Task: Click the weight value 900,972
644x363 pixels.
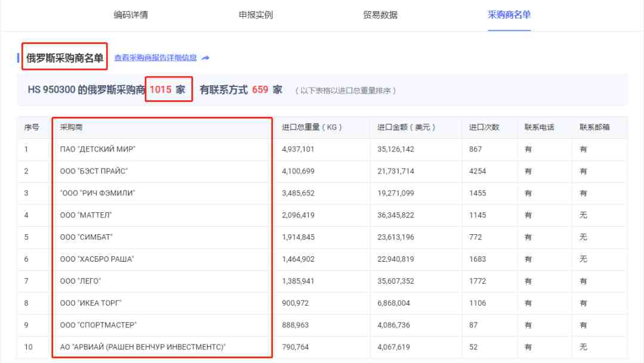Action: 295,303
